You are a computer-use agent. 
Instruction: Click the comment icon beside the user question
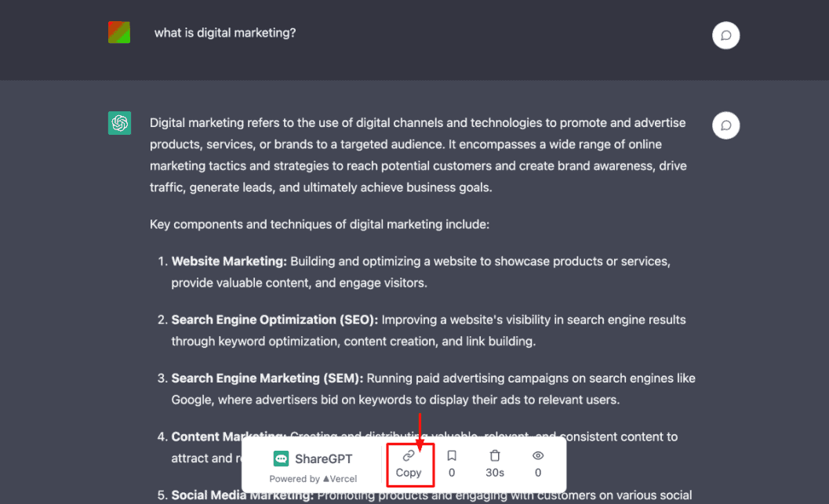pyautogui.click(x=725, y=35)
